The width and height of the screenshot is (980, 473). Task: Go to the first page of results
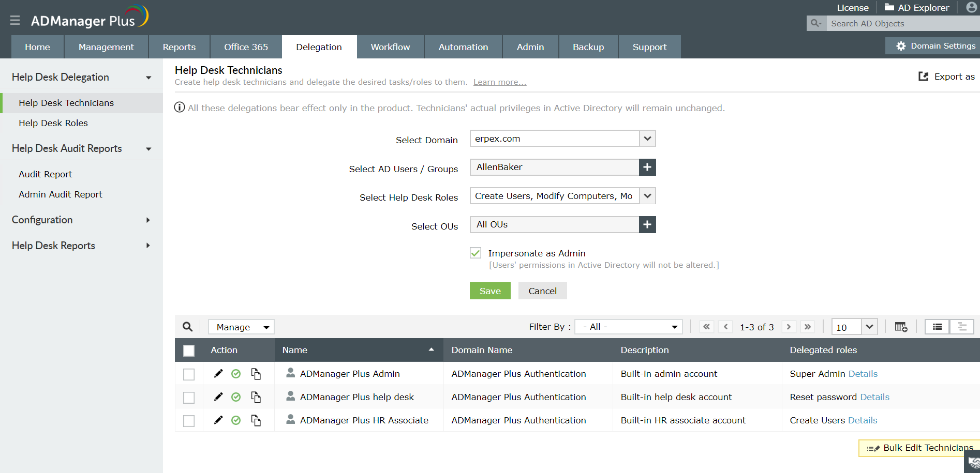pos(707,327)
